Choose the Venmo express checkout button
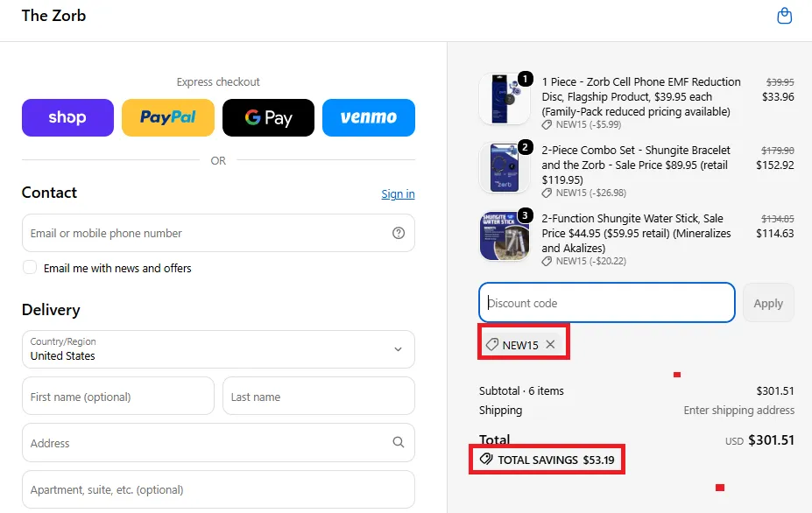Viewport: 812px width, 513px height. [x=369, y=117]
